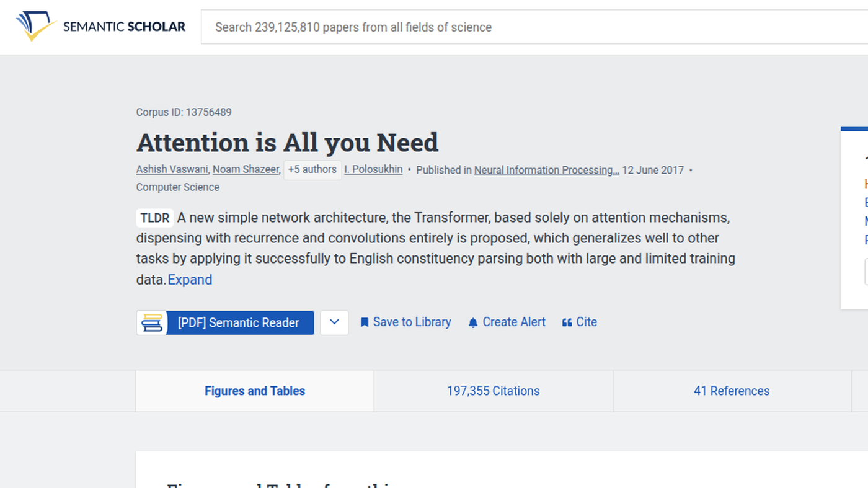Open the 197,355 Citations tab
Image resolution: width=868 pixels, height=488 pixels.
coord(494,391)
